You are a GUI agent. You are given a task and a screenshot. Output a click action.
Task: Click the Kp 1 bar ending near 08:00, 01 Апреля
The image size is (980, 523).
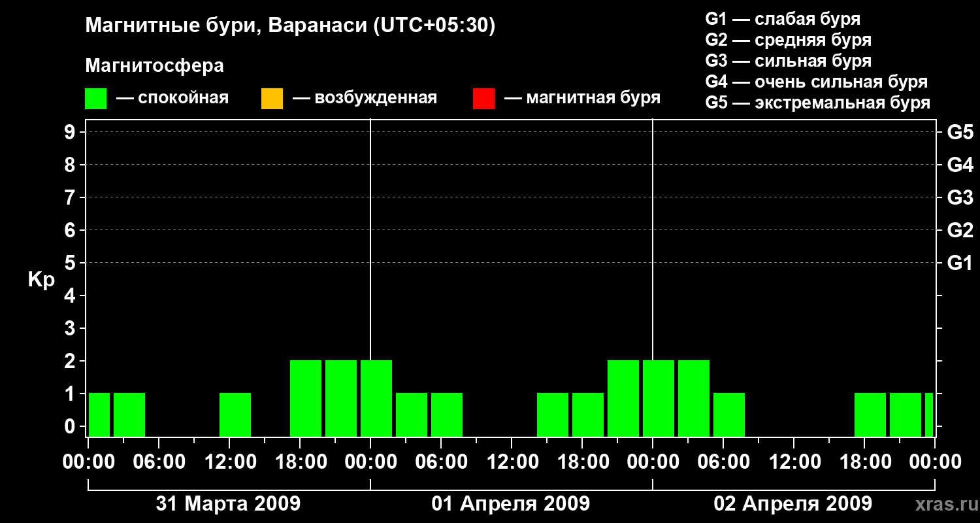point(447,414)
